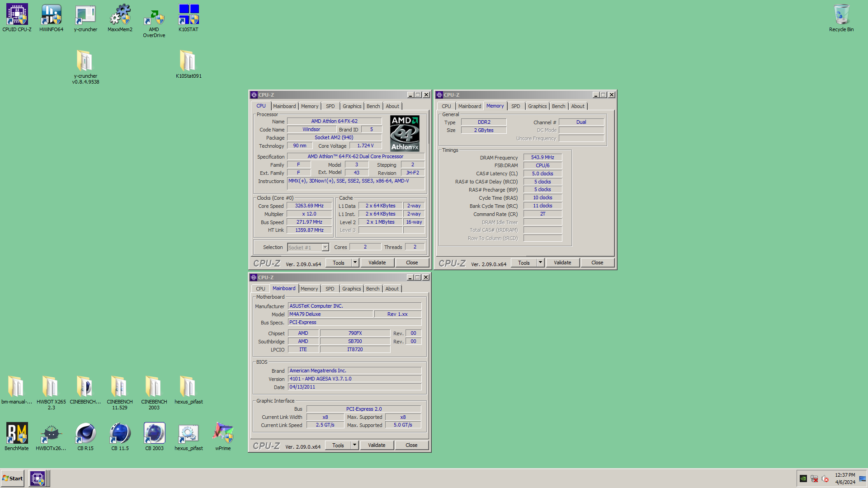Launch HWBOTx265 shortcut icon
This screenshot has height=488, width=868.
(51, 436)
